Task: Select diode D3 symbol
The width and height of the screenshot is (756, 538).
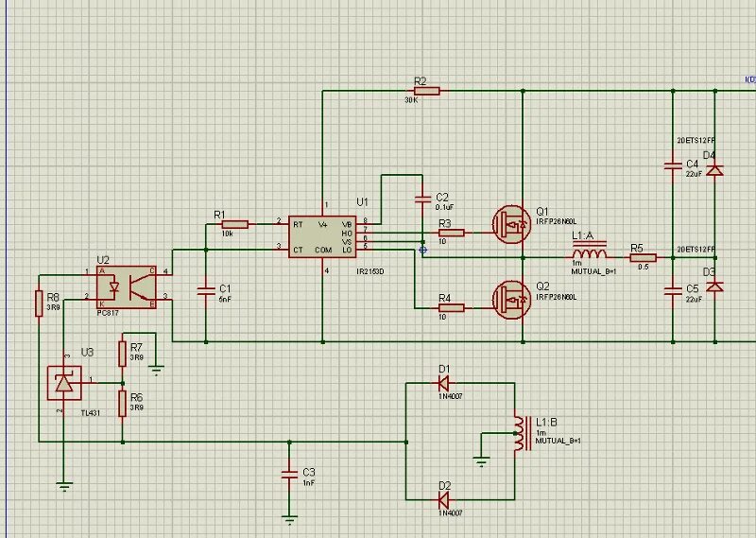Action: [714, 286]
